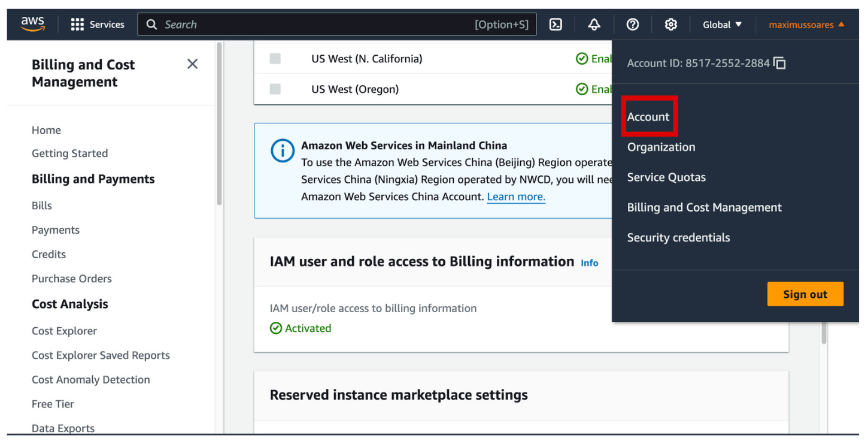The width and height of the screenshot is (868, 447).
Task: Click the sidebar vertical scrollbar
Action: [x=220, y=123]
